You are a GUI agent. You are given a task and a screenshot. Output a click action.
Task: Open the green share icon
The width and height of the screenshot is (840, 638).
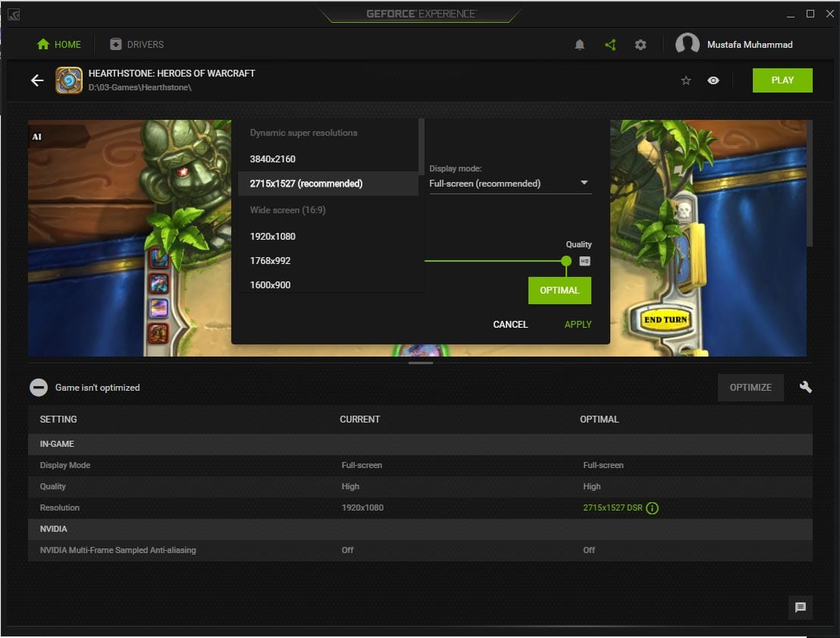[x=610, y=45]
